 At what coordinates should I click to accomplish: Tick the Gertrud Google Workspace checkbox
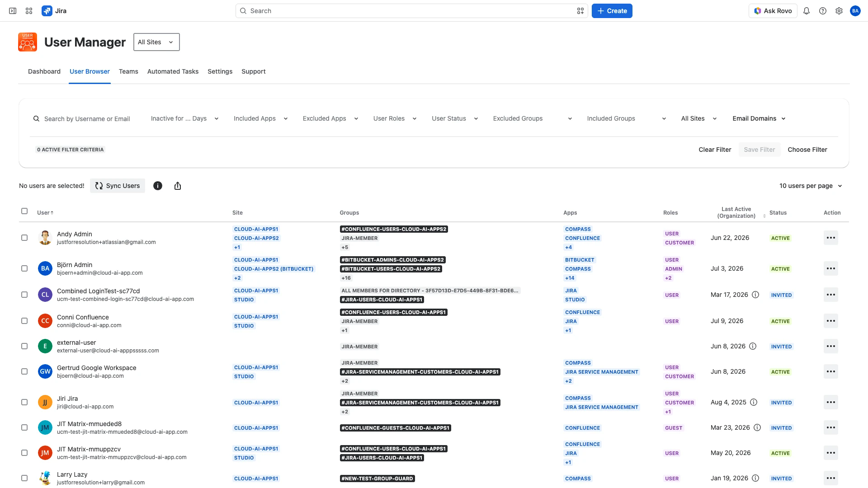coord(24,371)
